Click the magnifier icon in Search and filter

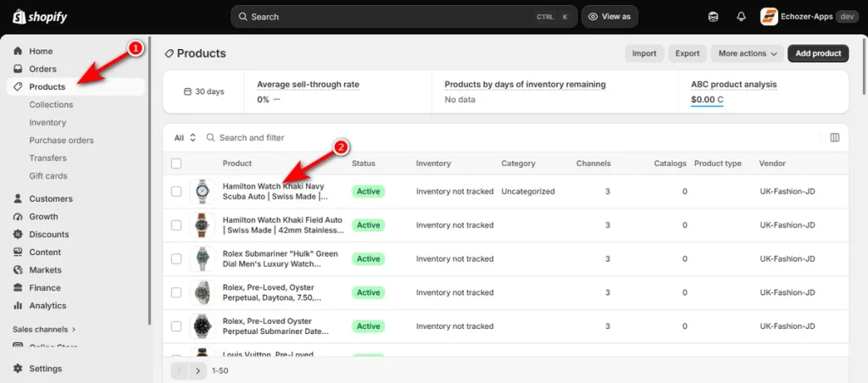tap(210, 137)
